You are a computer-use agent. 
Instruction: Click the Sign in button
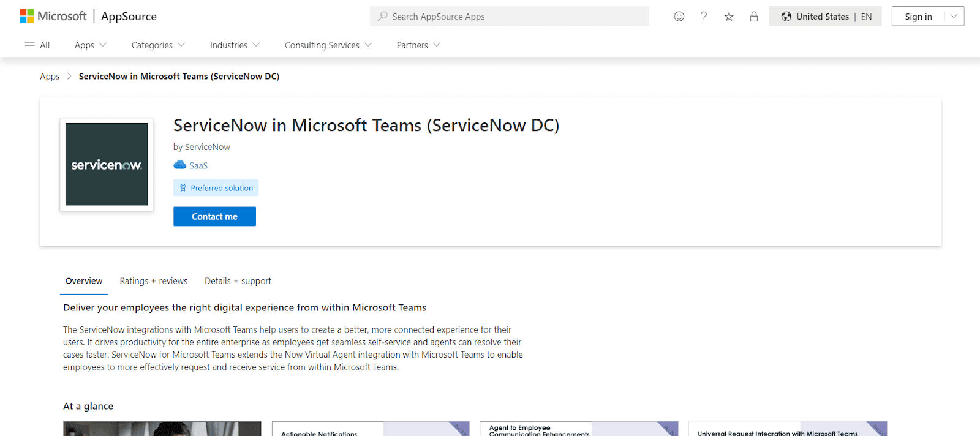point(918,17)
